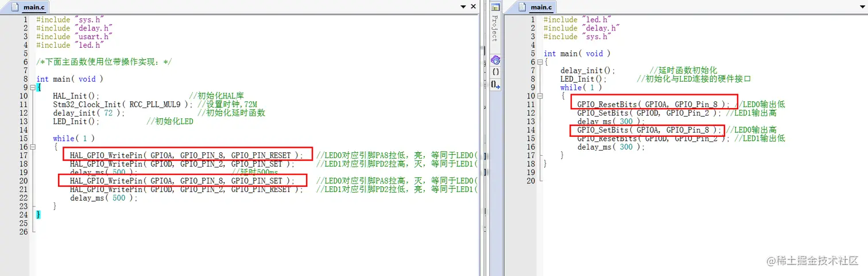Open the window list dropdown arrow in left pane
868x276 pixels.
coord(463,7)
